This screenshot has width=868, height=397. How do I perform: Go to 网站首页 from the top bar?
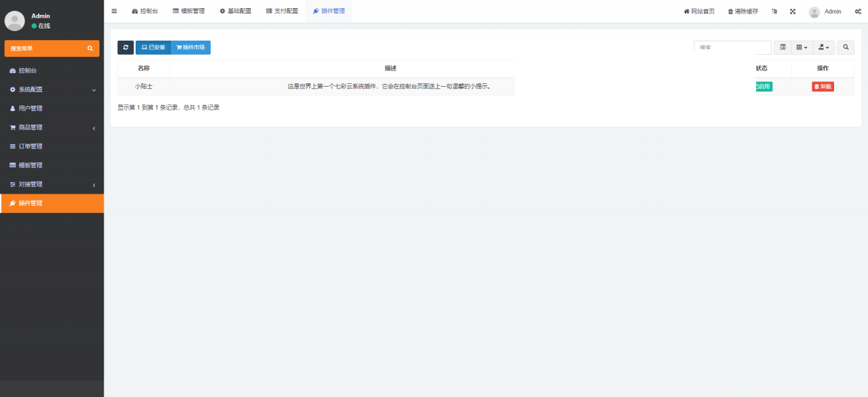[699, 11]
